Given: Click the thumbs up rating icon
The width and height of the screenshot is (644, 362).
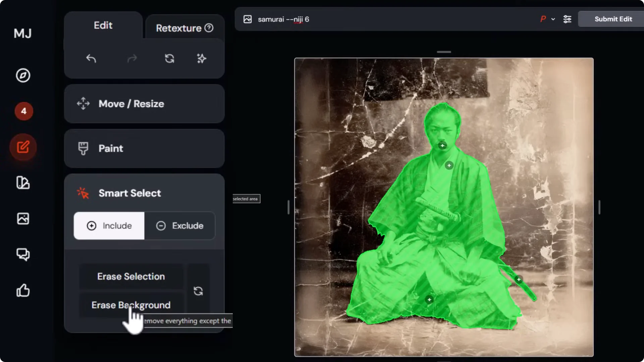Looking at the screenshot, I should [x=23, y=291].
